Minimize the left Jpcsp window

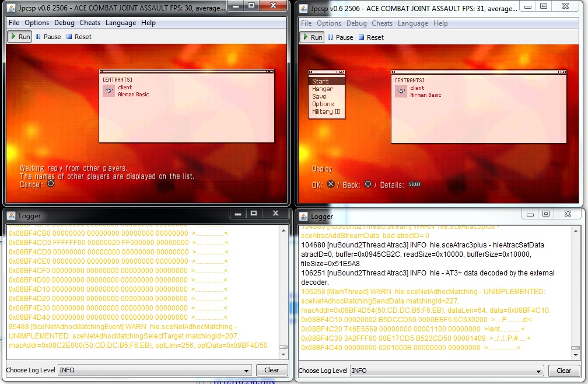point(236,6)
